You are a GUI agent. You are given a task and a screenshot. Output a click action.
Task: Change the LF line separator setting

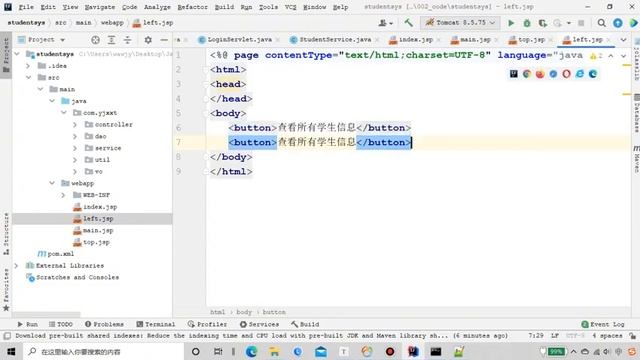click(x=554, y=336)
